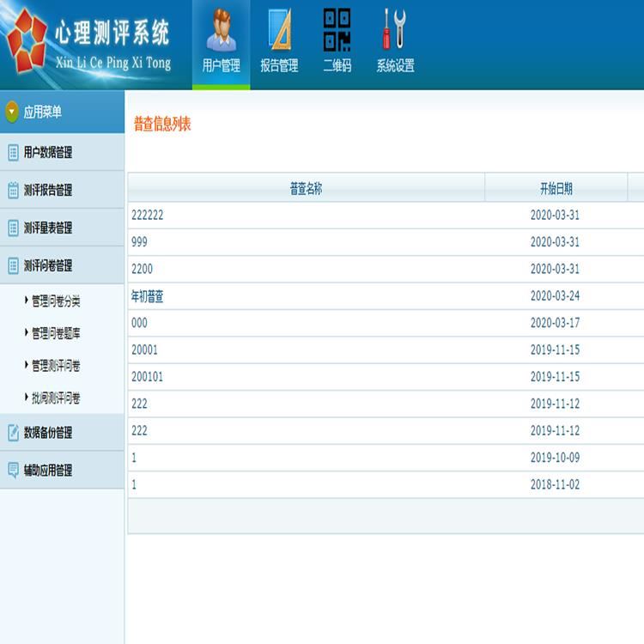
Task: Click the date 2019-10-09
Action: 555,458
